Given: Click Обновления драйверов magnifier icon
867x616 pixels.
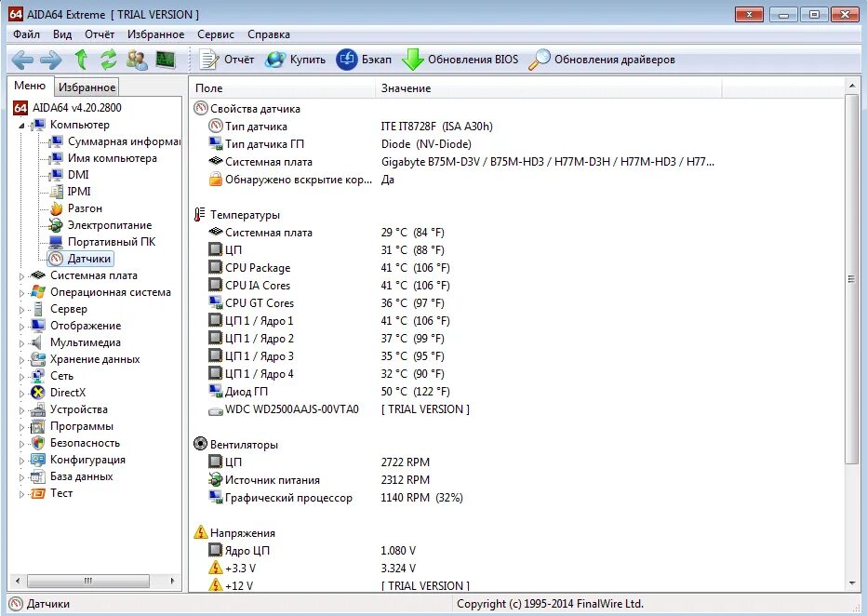Looking at the screenshot, I should coord(540,60).
